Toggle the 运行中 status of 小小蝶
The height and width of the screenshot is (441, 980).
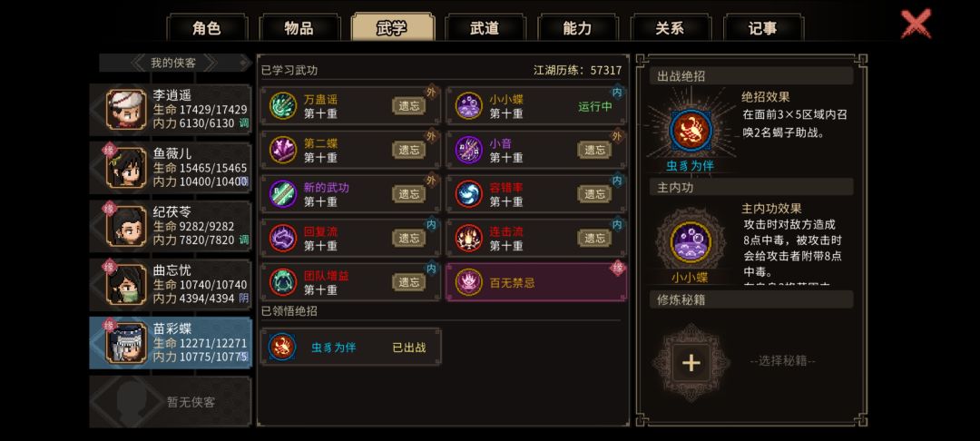click(x=595, y=106)
